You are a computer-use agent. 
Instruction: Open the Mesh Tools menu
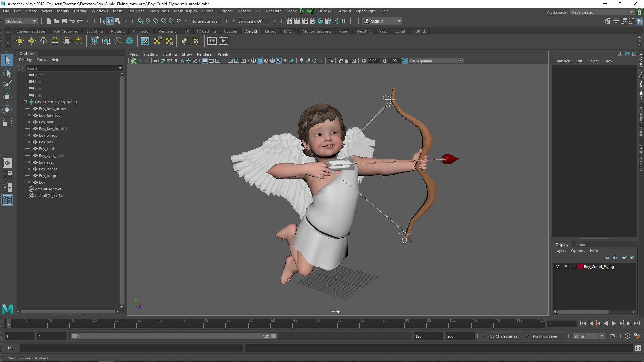[x=159, y=11]
